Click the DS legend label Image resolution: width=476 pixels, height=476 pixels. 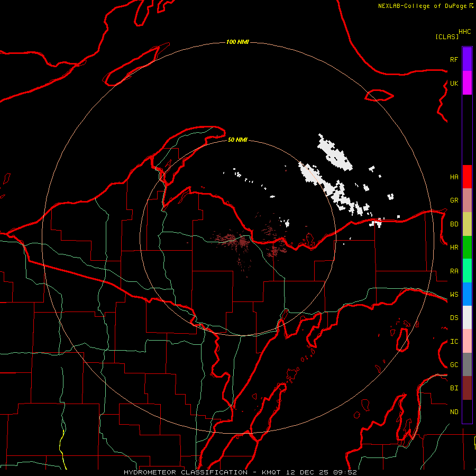(454, 318)
